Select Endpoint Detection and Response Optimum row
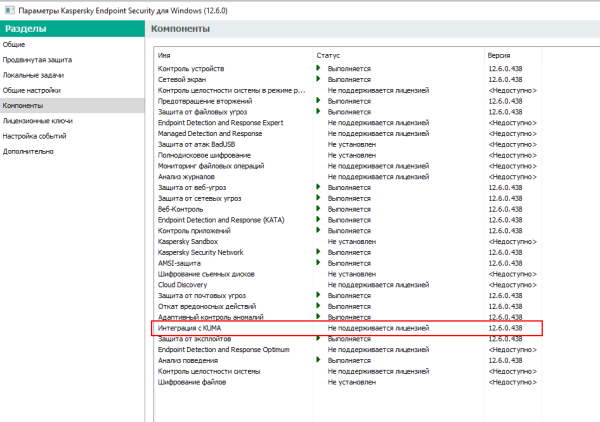The height and width of the screenshot is (422, 600). pyautogui.click(x=347, y=350)
